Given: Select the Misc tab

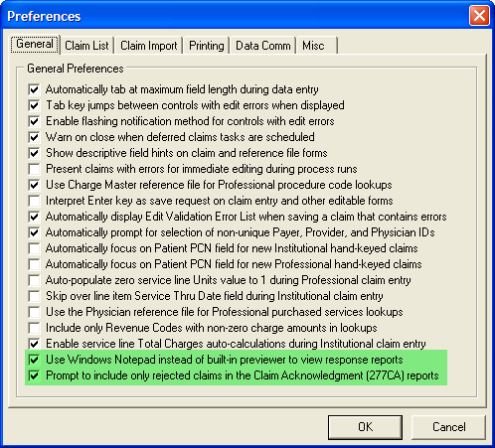Looking at the screenshot, I should (x=317, y=46).
